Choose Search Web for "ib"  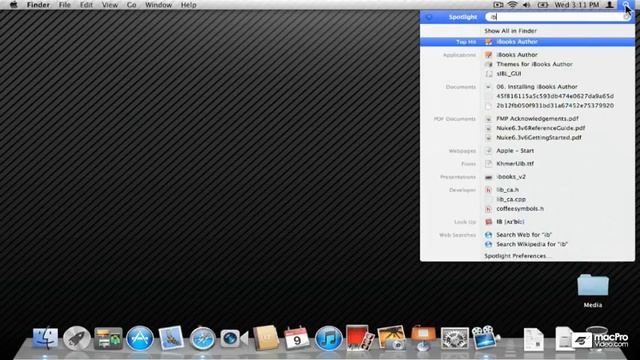point(527,235)
